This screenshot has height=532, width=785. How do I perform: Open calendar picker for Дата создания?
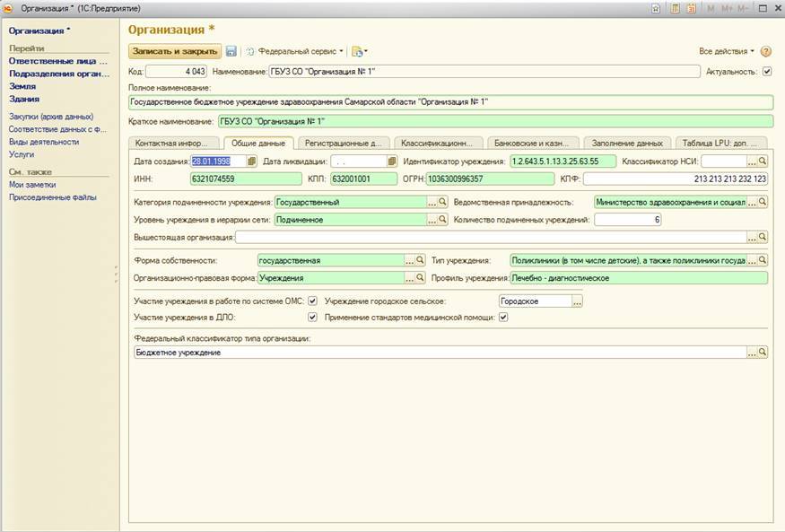252,161
